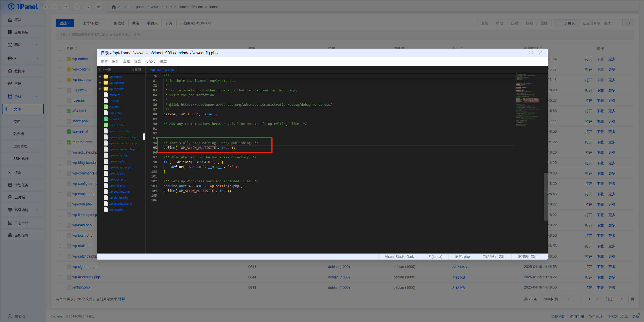Expand the wp-content folder in editor tree
Screen dimensions: 644x322
[100, 83]
